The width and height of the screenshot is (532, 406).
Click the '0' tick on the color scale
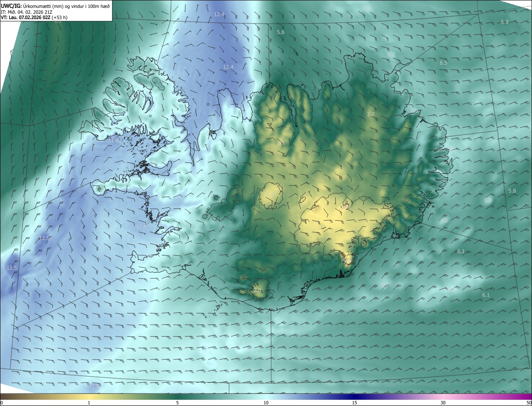click(x=2, y=403)
